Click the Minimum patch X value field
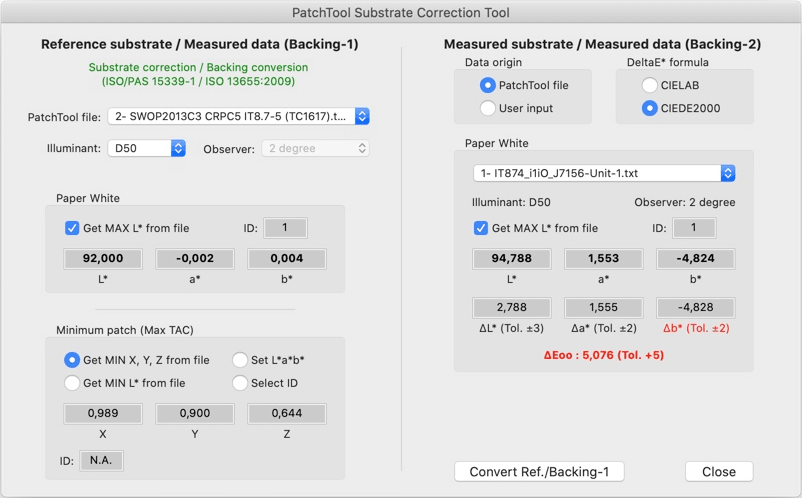The image size is (802, 498). tap(103, 413)
